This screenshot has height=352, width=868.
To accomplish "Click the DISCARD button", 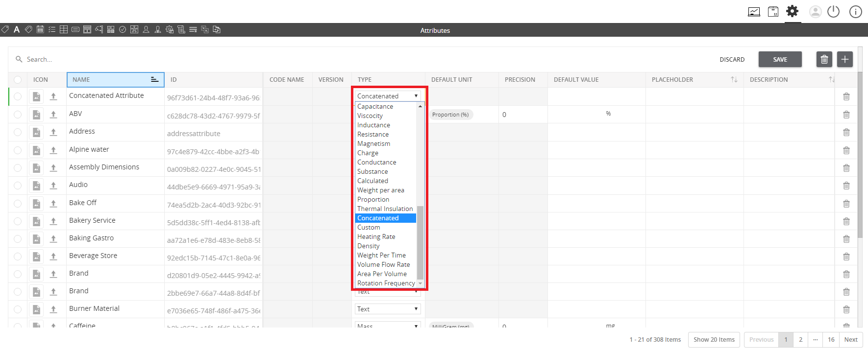I will (x=732, y=60).
